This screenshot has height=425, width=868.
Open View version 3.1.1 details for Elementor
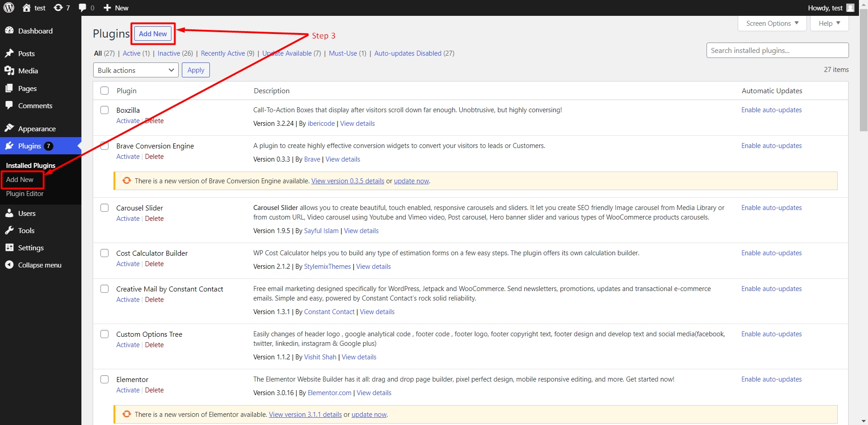click(x=305, y=415)
